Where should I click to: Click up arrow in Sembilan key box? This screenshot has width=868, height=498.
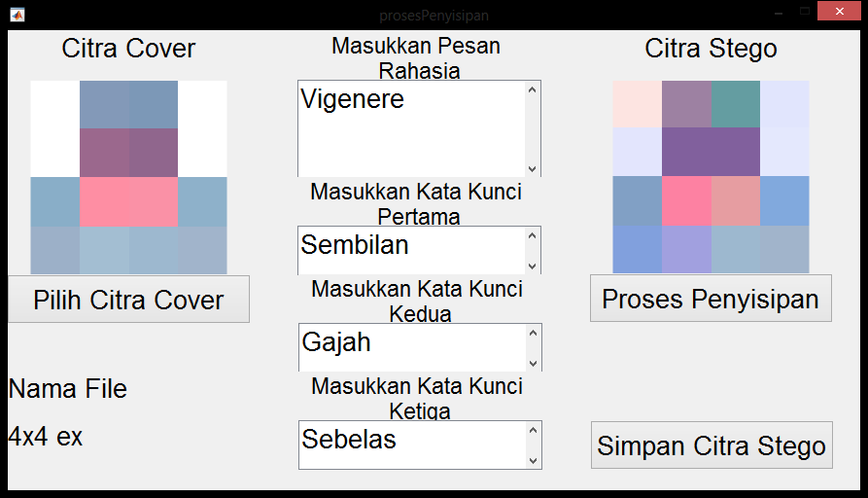pyautogui.click(x=532, y=235)
